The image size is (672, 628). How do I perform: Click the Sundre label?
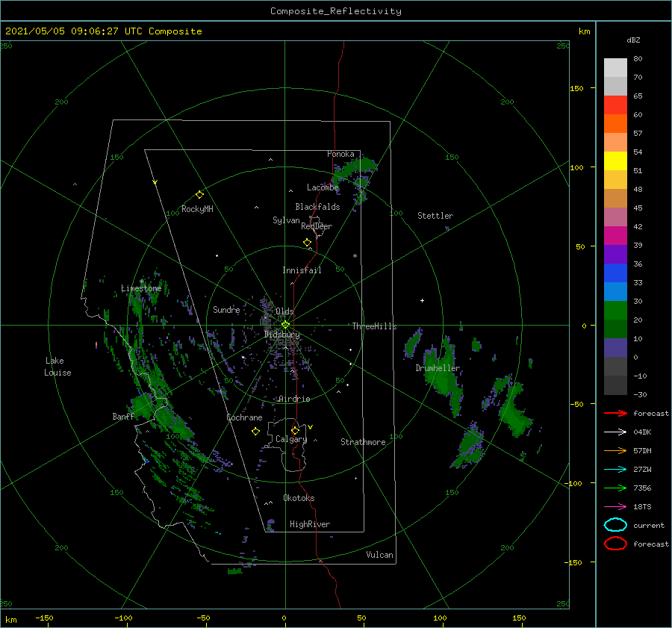tap(226, 310)
